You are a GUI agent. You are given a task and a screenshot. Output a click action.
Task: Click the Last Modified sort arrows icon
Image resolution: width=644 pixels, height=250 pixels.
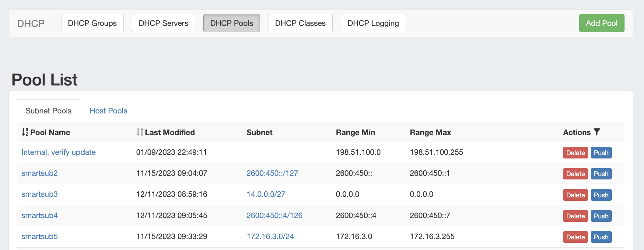pos(140,132)
